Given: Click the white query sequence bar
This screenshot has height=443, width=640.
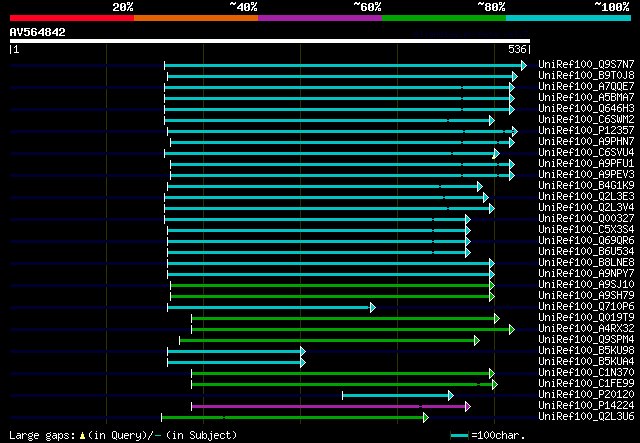Looking at the screenshot, I should point(270,41).
